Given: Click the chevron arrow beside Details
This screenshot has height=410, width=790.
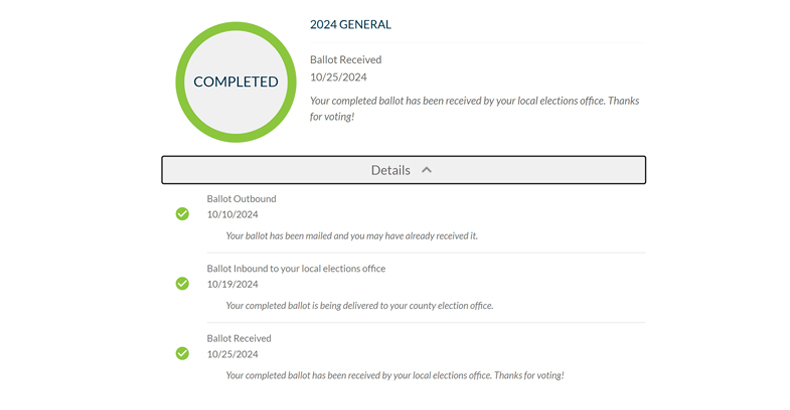Looking at the screenshot, I should 427,170.
